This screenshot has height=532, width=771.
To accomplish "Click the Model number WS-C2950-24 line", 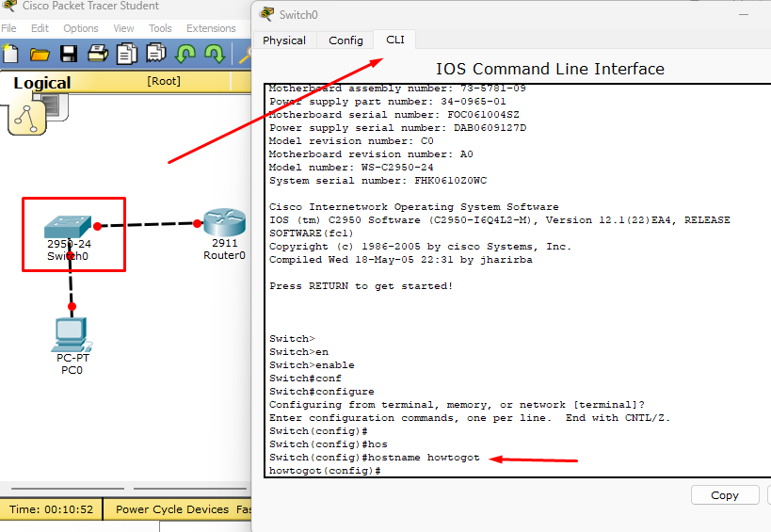I will 351,168.
